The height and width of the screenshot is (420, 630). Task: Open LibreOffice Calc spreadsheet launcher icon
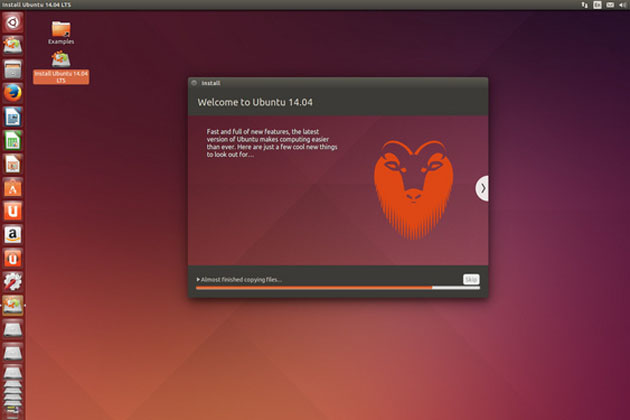pyautogui.click(x=12, y=141)
